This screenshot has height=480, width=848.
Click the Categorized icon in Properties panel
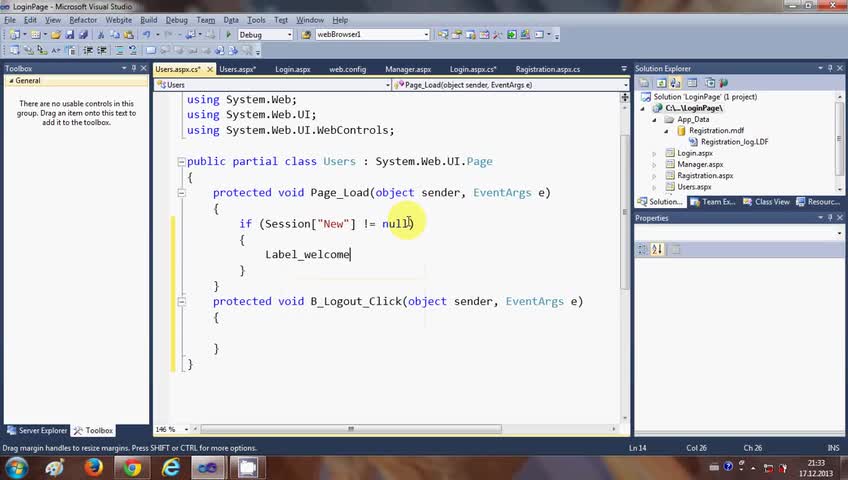tap(642, 249)
